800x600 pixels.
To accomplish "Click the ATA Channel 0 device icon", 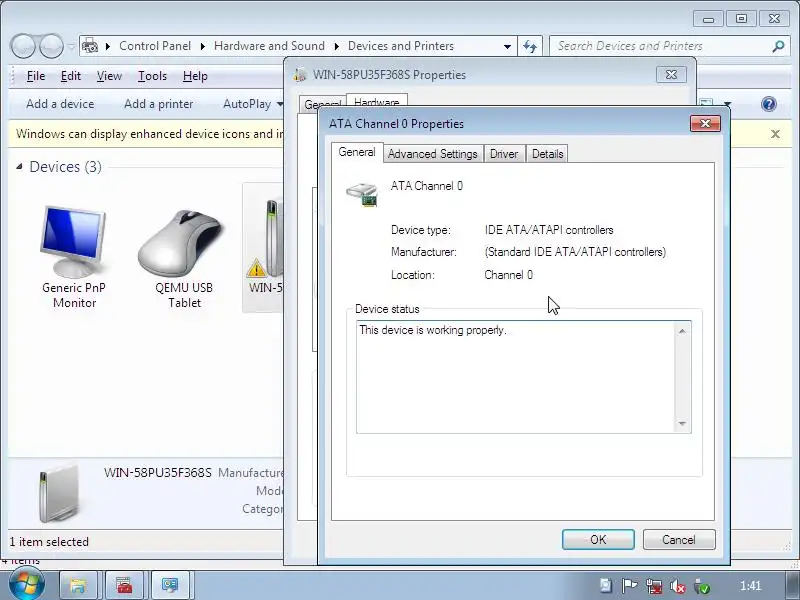I will tap(362, 194).
